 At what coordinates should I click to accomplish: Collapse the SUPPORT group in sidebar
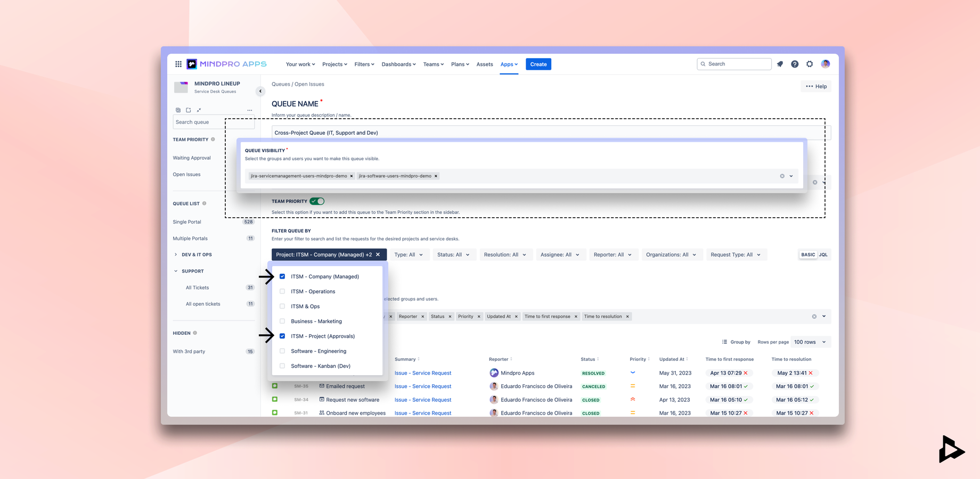pos(176,271)
